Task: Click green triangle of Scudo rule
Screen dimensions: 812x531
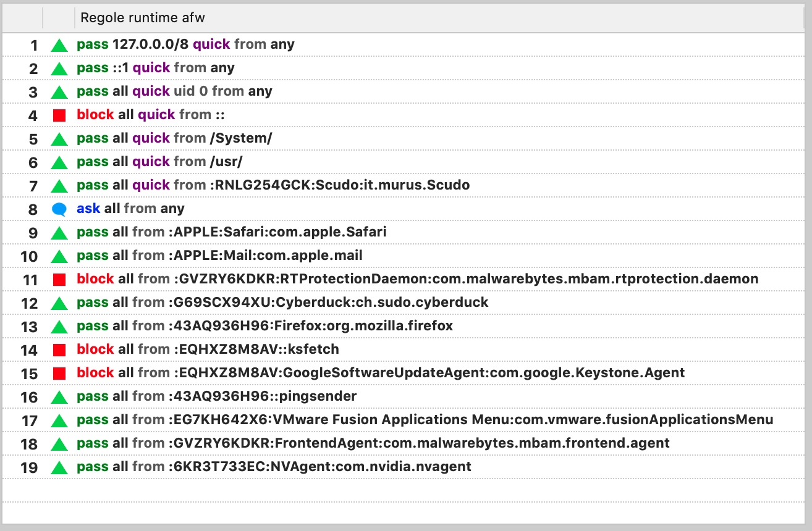Action: (59, 186)
